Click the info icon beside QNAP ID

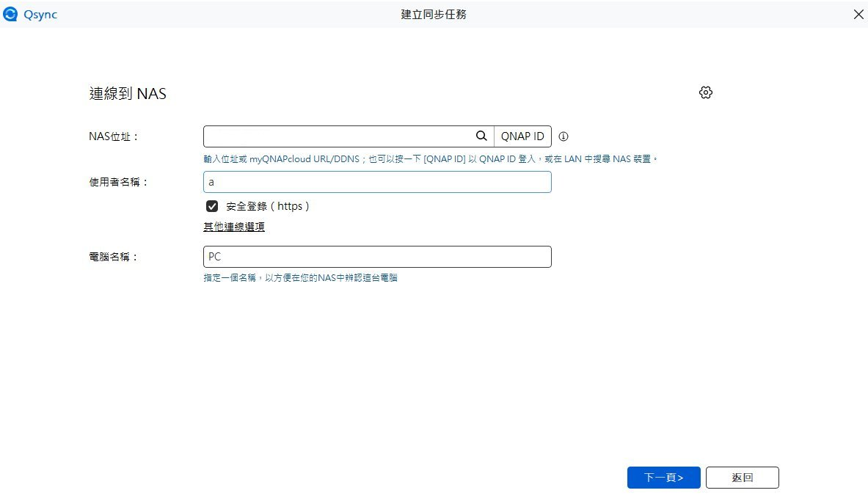564,136
